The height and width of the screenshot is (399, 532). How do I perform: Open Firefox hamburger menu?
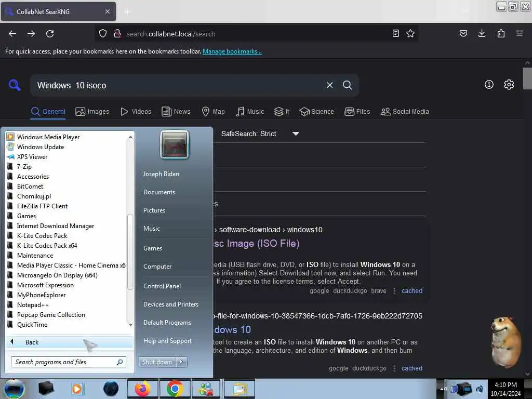click(x=520, y=33)
